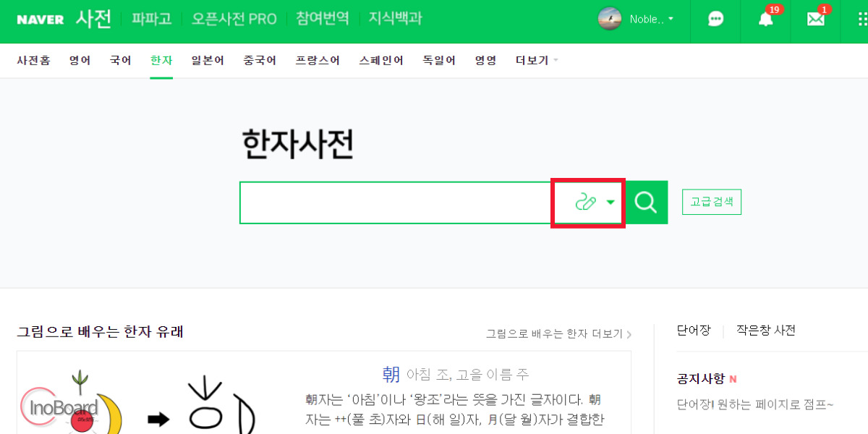Open the 작은창 사전 link
The width and height of the screenshot is (868, 434).
[x=766, y=331]
